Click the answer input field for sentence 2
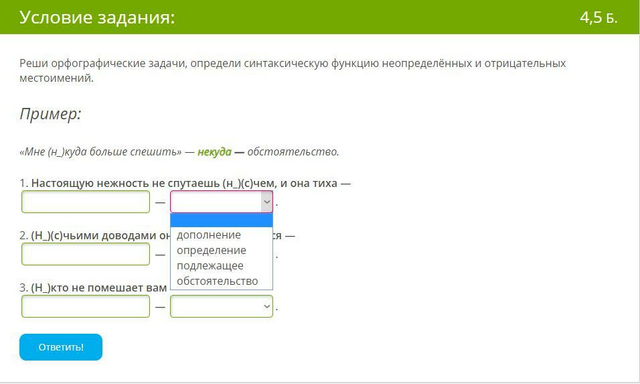 tap(86, 254)
